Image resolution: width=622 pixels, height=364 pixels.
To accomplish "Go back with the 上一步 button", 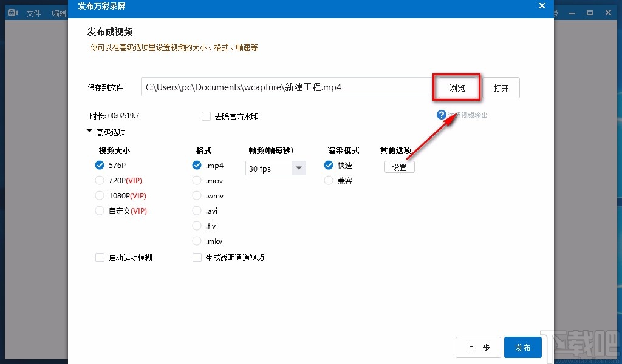I will tap(478, 348).
